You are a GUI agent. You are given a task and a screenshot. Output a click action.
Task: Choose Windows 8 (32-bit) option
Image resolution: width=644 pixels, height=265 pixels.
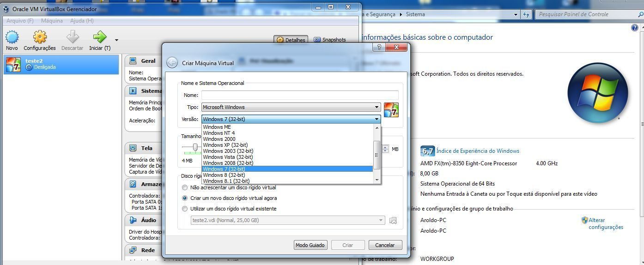[287, 175]
